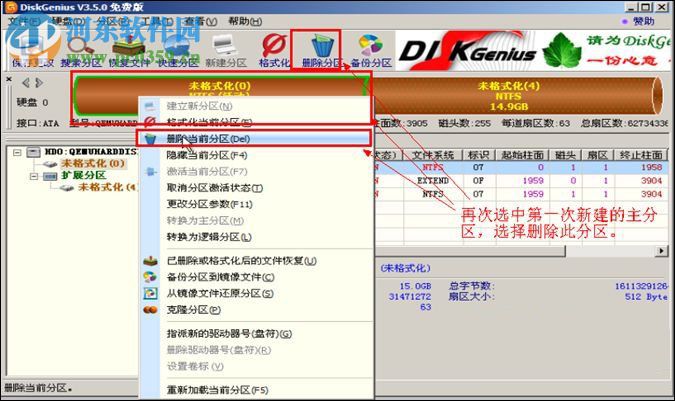This screenshot has width=675, height=401.
Task: Click the partition table's right scroll arrow
Action: click(660, 250)
